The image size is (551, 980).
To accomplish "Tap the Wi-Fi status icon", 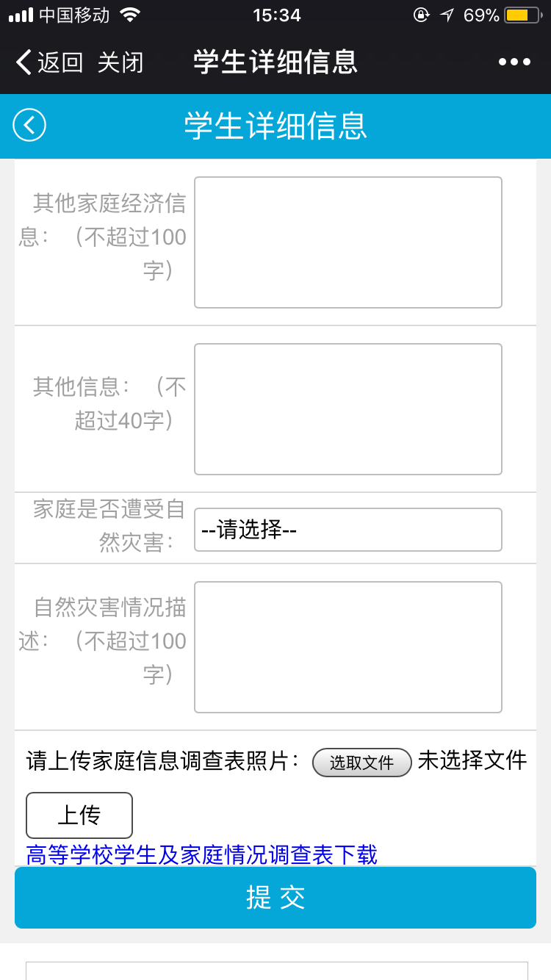I will 130,15.
